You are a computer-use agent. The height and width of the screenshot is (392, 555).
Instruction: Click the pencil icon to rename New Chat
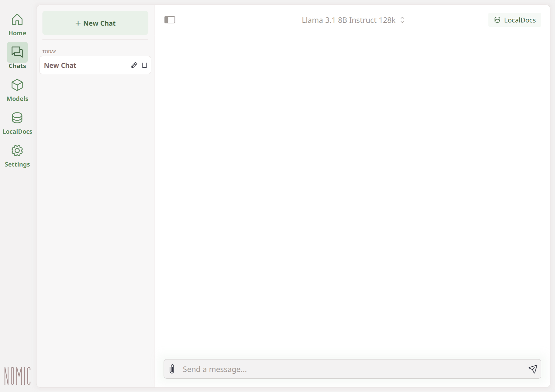[x=134, y=65]
